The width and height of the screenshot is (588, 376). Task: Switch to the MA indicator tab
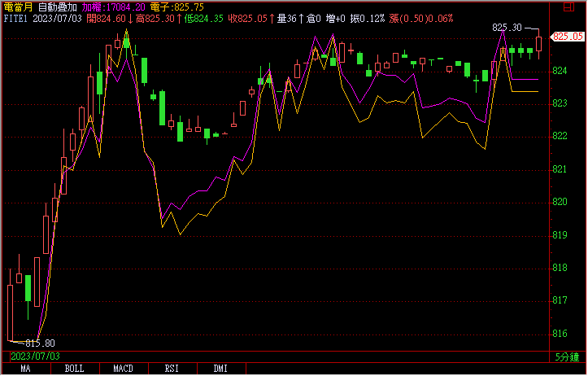click(x=25, y=369)
